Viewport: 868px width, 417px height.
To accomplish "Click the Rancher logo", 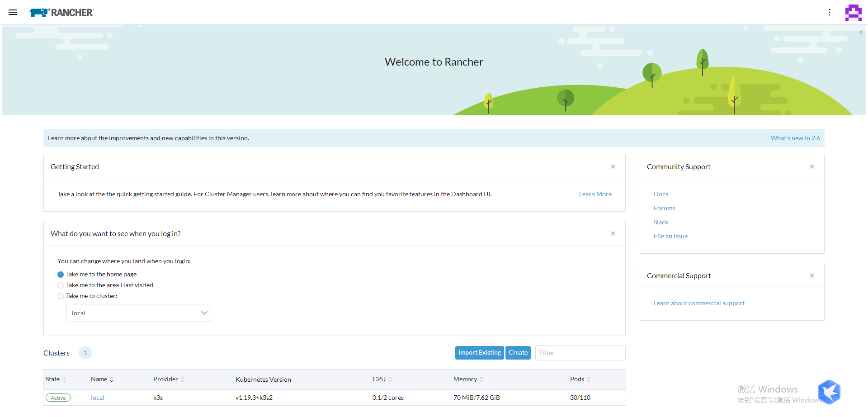I will (x=61, y=12).
